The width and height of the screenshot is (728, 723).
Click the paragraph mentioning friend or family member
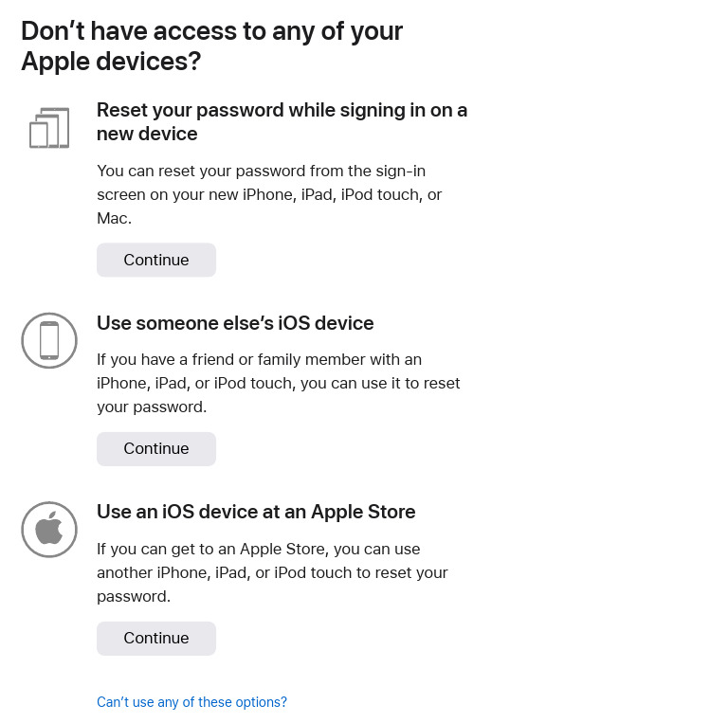278,383
